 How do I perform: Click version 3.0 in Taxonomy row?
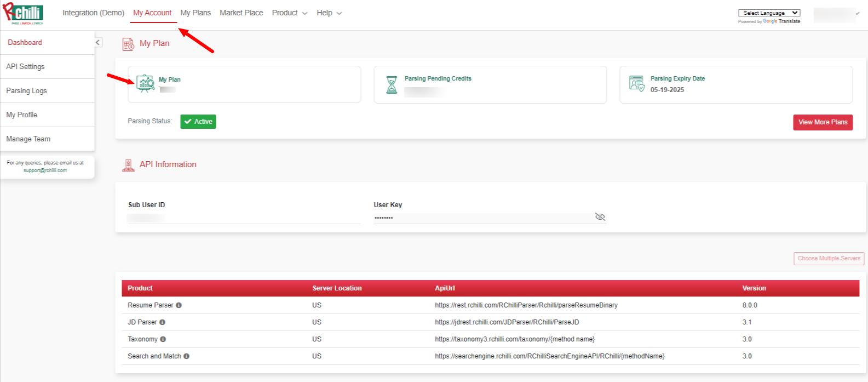[747, 339]
